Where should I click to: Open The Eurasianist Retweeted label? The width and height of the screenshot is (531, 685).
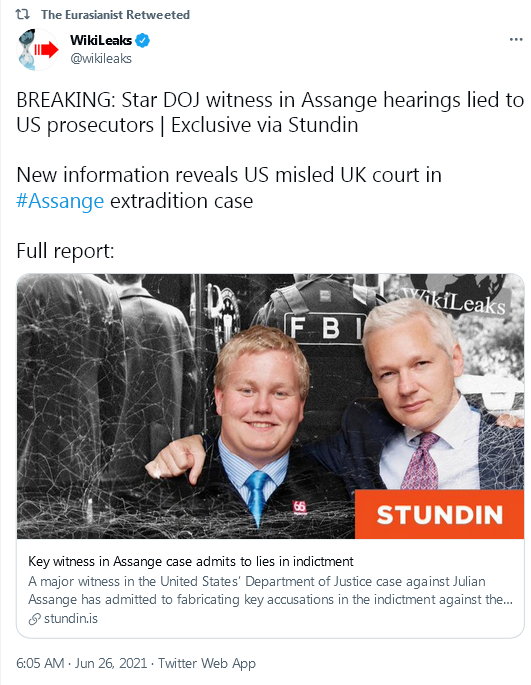pos(115,15)
